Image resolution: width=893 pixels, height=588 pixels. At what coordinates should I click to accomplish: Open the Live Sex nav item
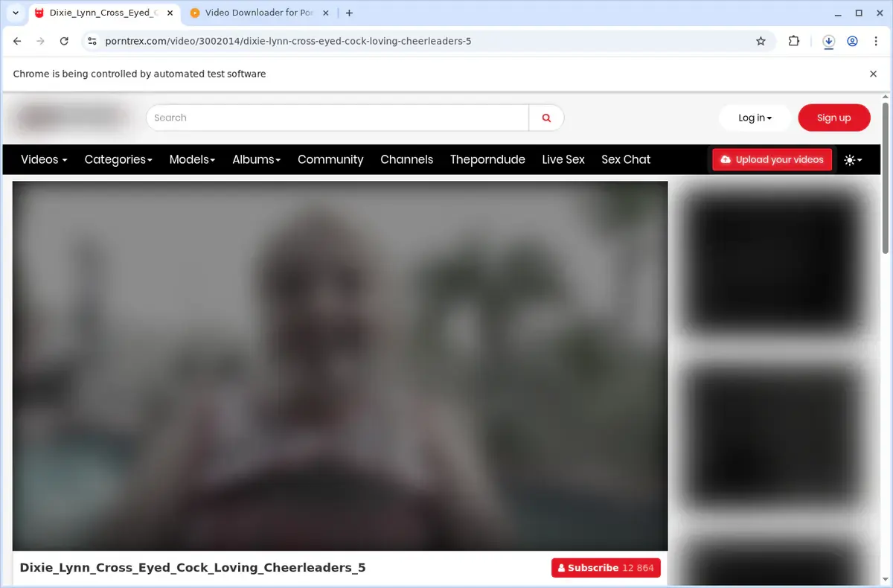[563, 159]
